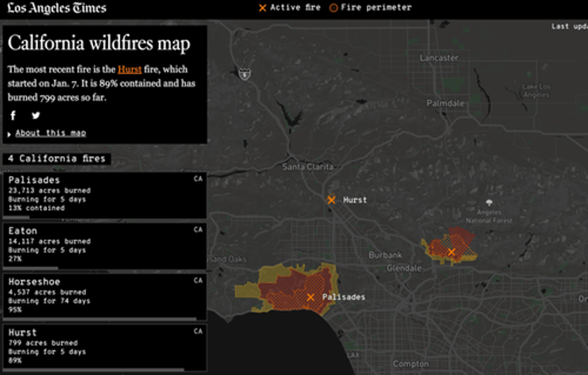Click the Palmdale map label
The image size is (588, 375).
pos(445,103)
